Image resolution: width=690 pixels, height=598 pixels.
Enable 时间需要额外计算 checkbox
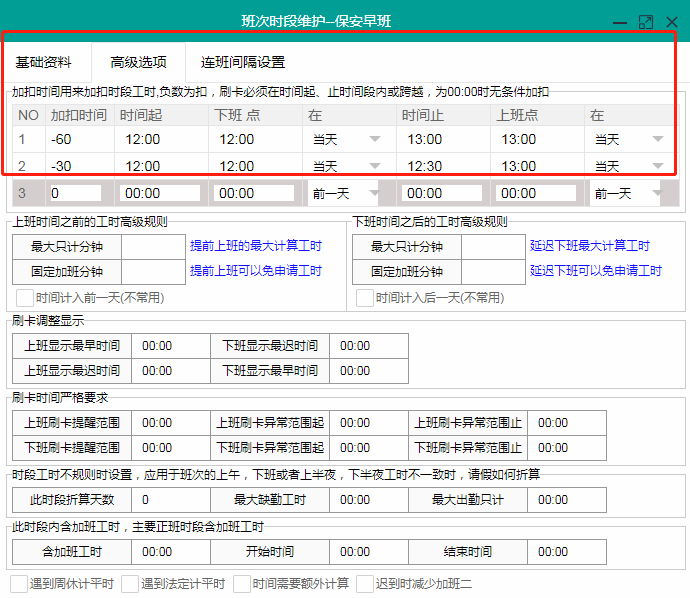(x=242, y=583)
